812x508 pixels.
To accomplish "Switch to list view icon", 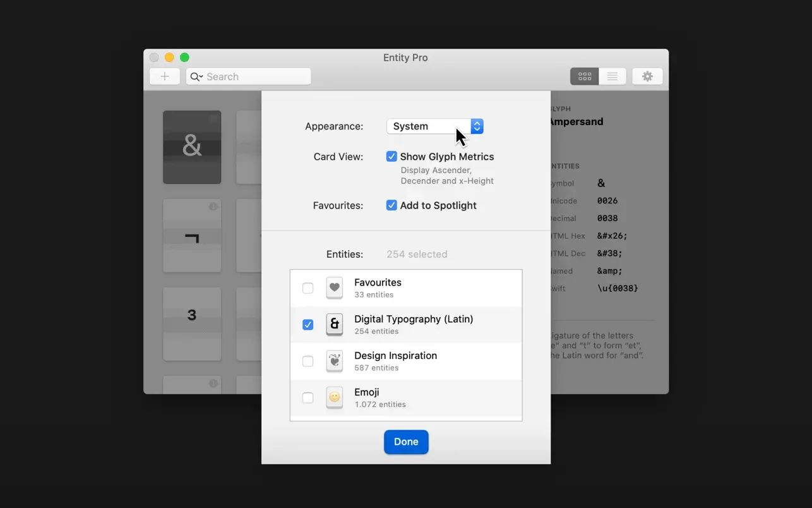I will pos(612,76).
